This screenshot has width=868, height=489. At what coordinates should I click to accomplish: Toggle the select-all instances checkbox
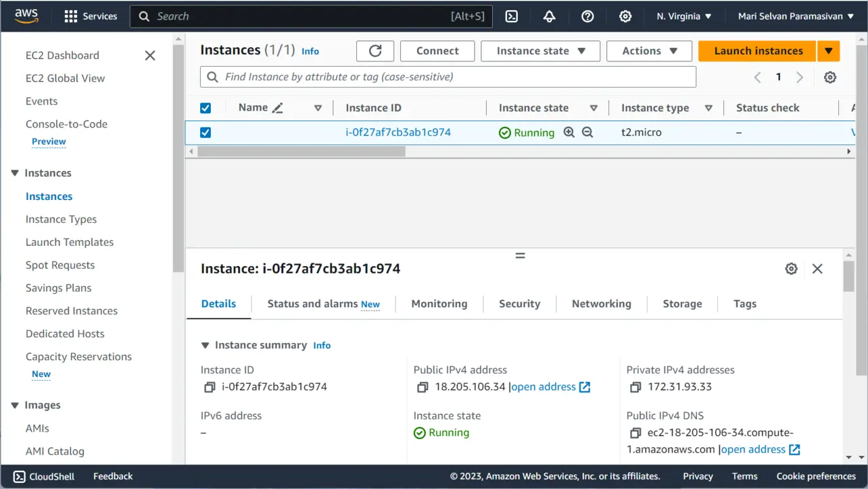[206, 108]
